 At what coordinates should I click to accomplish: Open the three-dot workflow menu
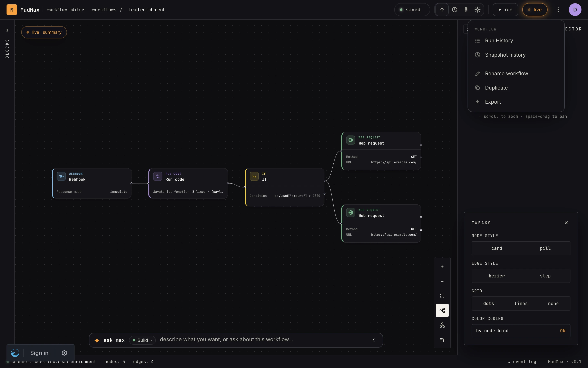click(x=558, y=10)
